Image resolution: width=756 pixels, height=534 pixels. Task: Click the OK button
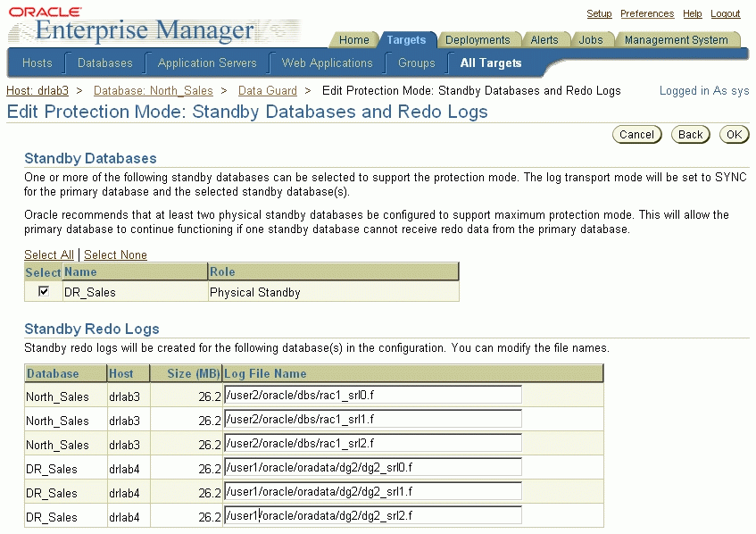734,134
